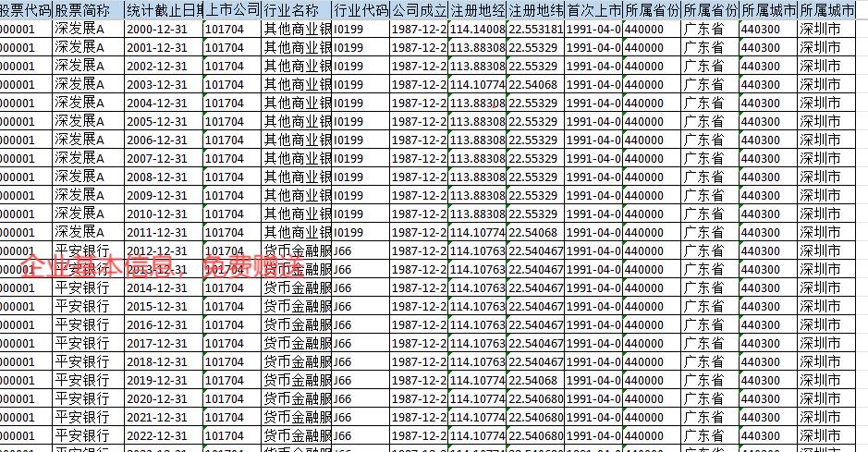Select the 2016-12-31 date cell

(164, 324)
